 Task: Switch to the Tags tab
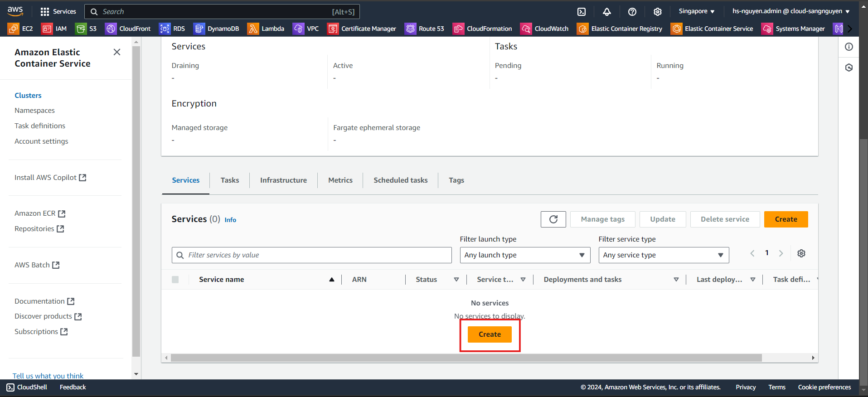click(x=456, y=180)
